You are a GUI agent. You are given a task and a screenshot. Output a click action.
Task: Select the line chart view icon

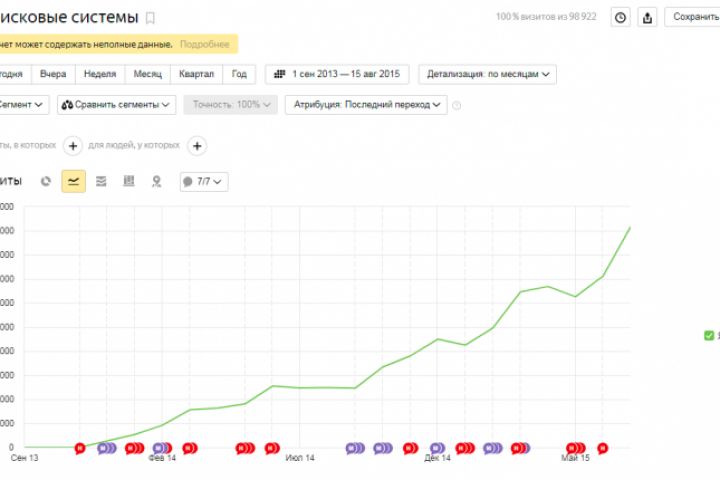[x=73, y=181]
